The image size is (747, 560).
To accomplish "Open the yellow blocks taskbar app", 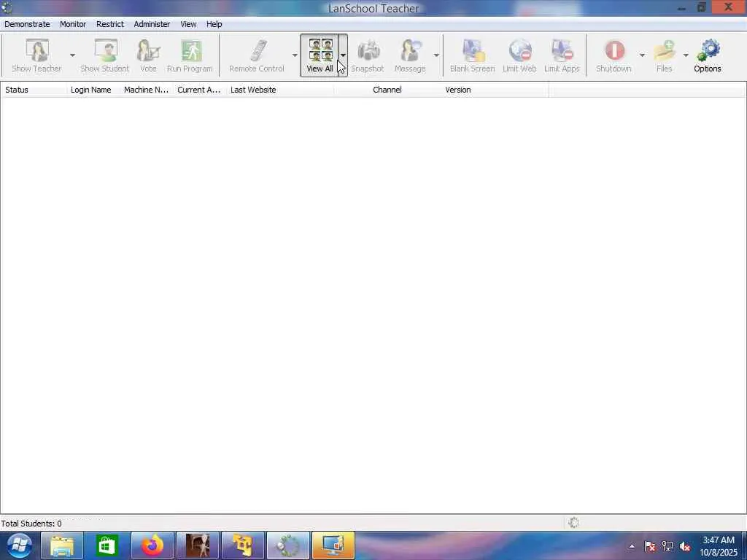I will (243, 545).
